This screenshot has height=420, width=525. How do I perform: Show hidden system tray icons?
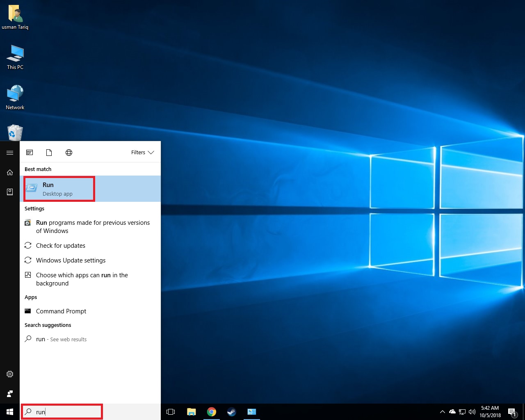click(442, 412)
